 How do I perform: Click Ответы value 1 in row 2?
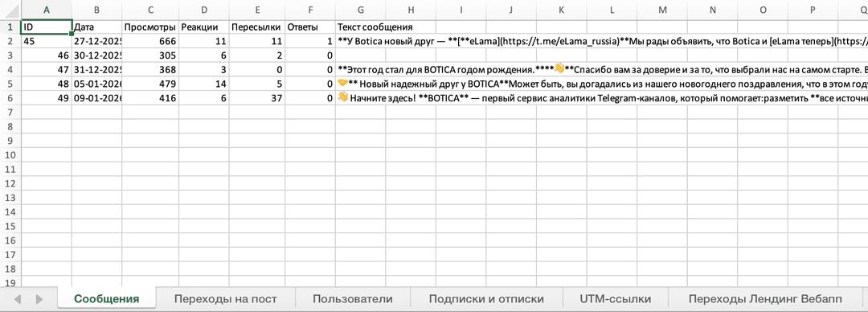310,41
